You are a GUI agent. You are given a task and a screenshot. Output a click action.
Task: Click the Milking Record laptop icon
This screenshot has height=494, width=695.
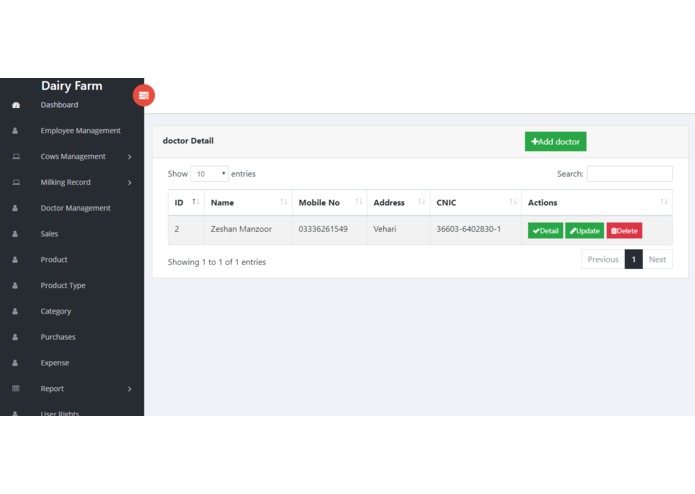16,182
